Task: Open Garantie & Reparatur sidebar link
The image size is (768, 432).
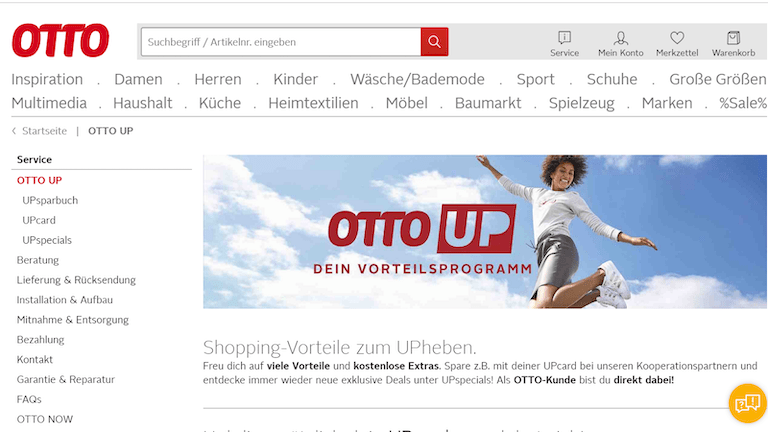Action: pos(66,380)
